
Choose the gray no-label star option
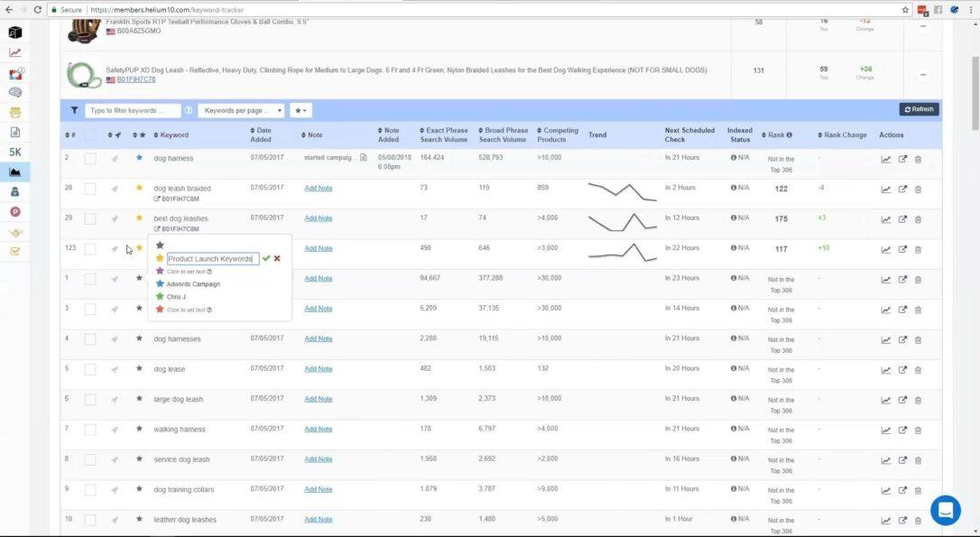click(x=160, y=245)
